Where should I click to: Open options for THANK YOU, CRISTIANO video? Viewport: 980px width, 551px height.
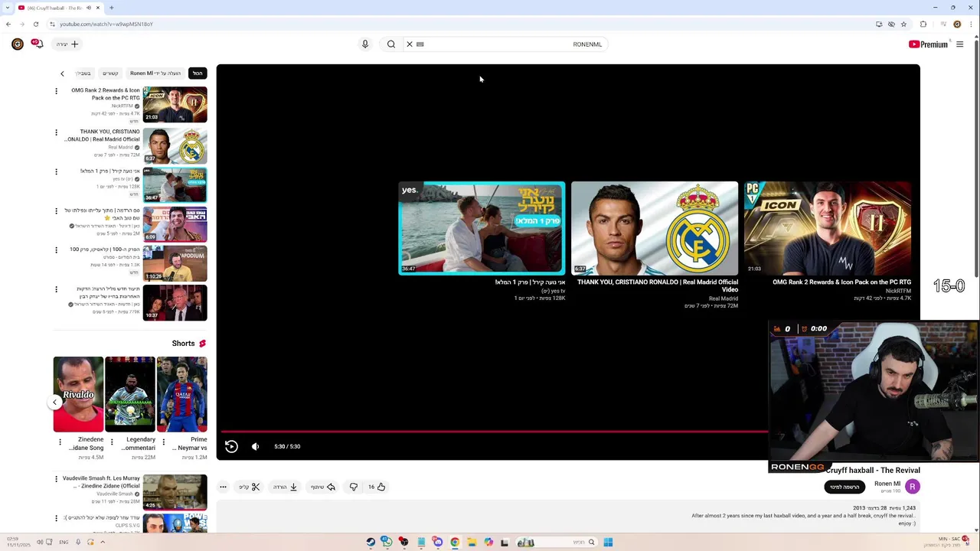(x=56, y=132)
